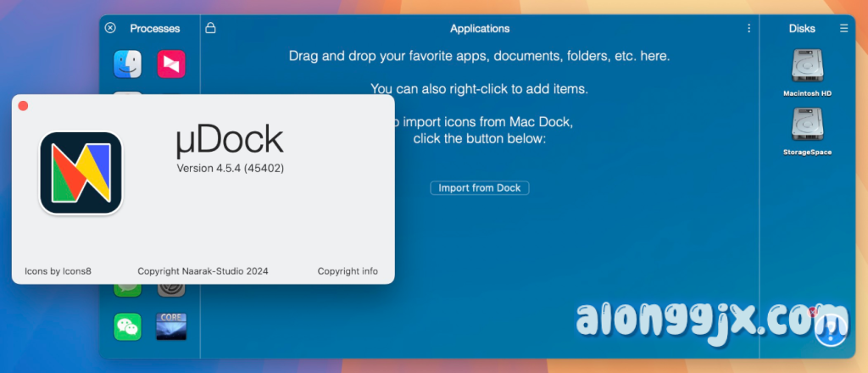The height and width of the screenshot is (373, 868).
Task: Open the StorageSpace disk
Action: tap(806, 127)
